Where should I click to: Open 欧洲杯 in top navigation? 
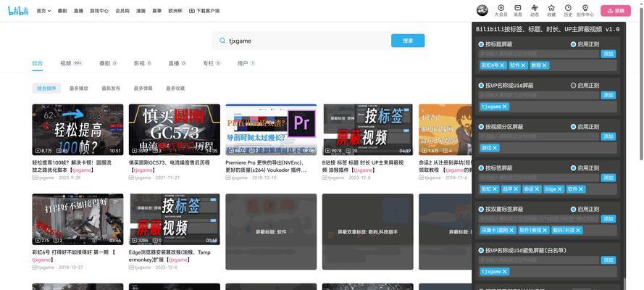175,11
